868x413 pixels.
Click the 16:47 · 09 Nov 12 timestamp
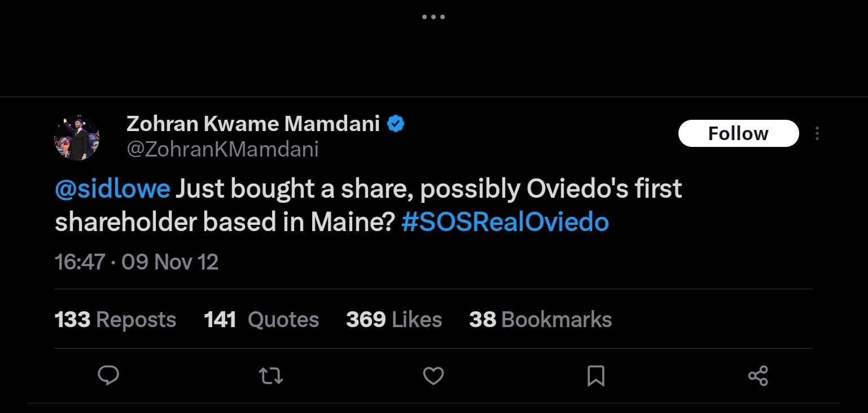click(137, 262)
